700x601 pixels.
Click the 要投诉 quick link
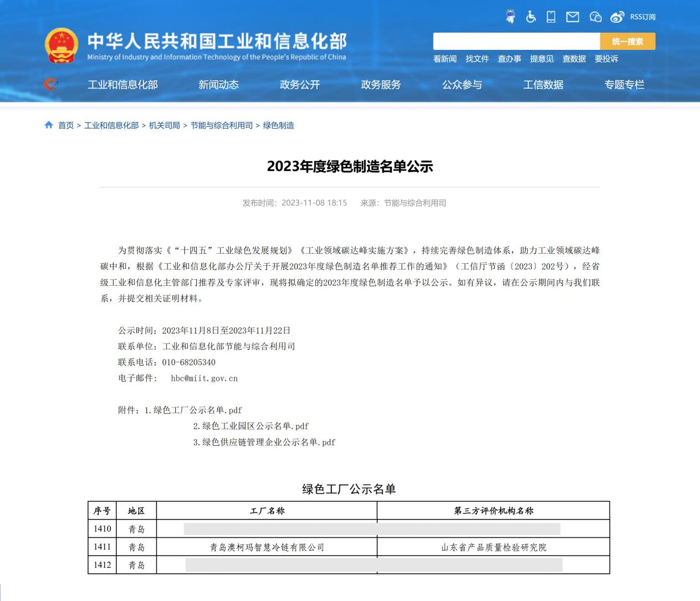point(607,59)
